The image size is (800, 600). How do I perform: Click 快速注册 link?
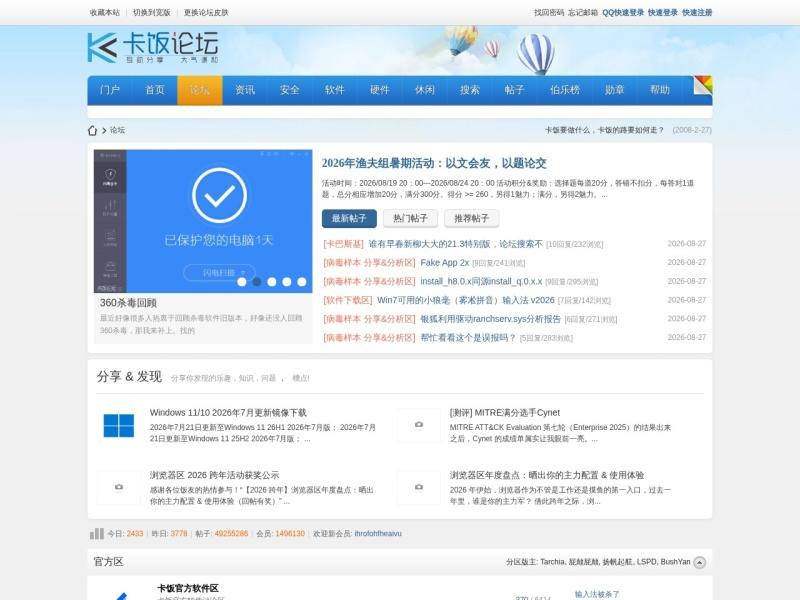point(697,13)
